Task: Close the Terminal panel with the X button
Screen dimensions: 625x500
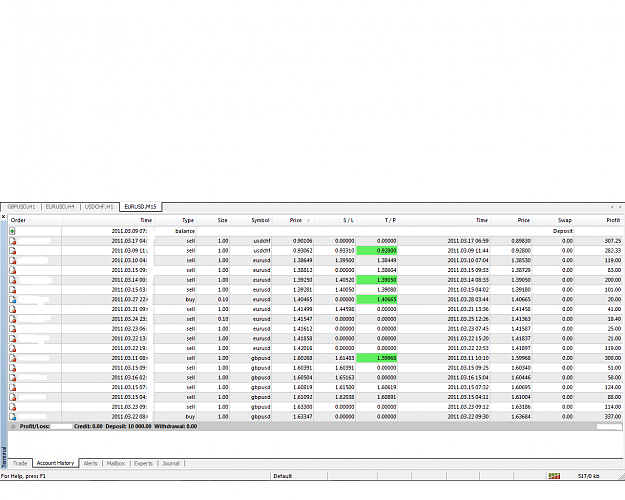Action: 4,217
